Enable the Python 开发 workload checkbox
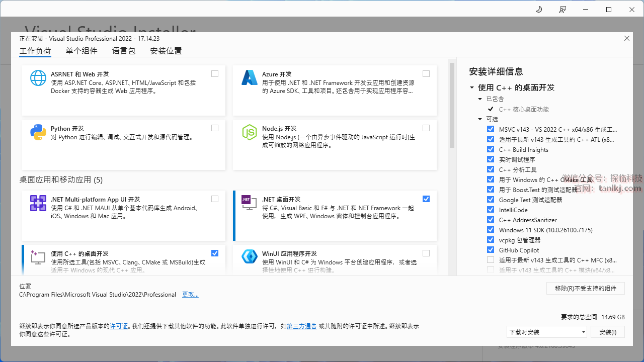 pyautogui.click(x=215, y=128)
